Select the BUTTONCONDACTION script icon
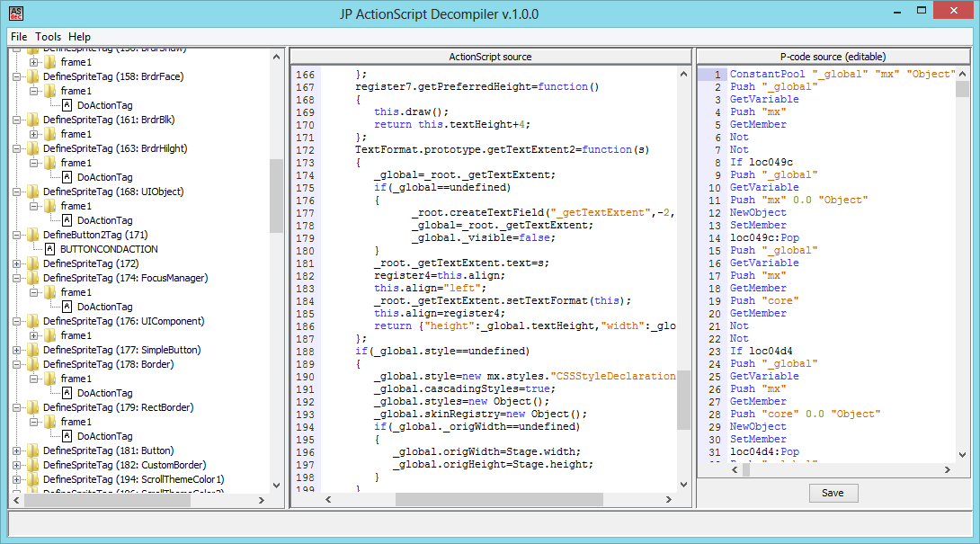 tap(50, 249)
